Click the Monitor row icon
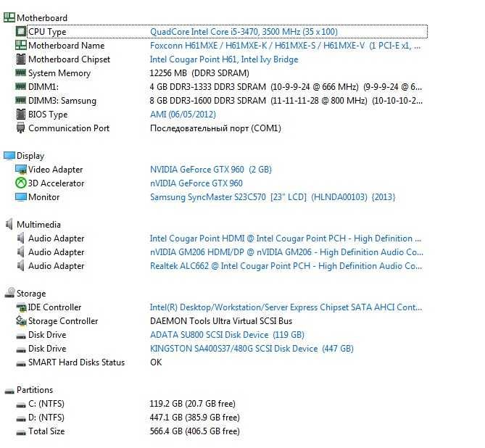Viewport: 485px width, 448px height. point(21,196)
